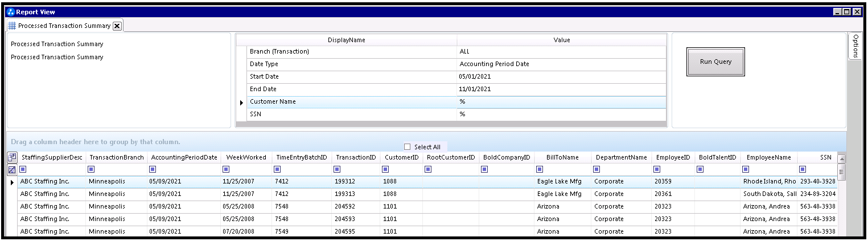
Task: Open the Options side panel
Action: pos(856,46)
